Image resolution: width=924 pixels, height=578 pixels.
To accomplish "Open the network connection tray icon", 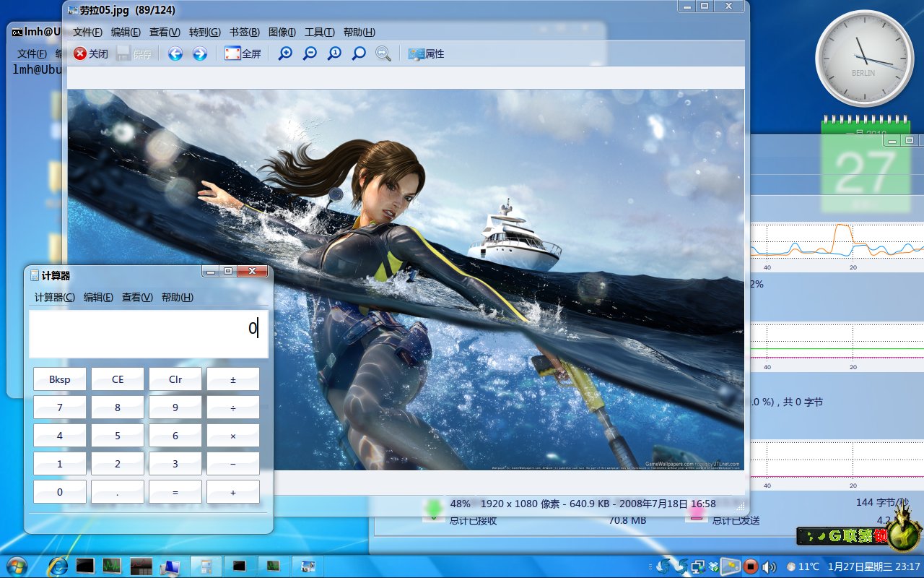I will [x=698, y=566].
